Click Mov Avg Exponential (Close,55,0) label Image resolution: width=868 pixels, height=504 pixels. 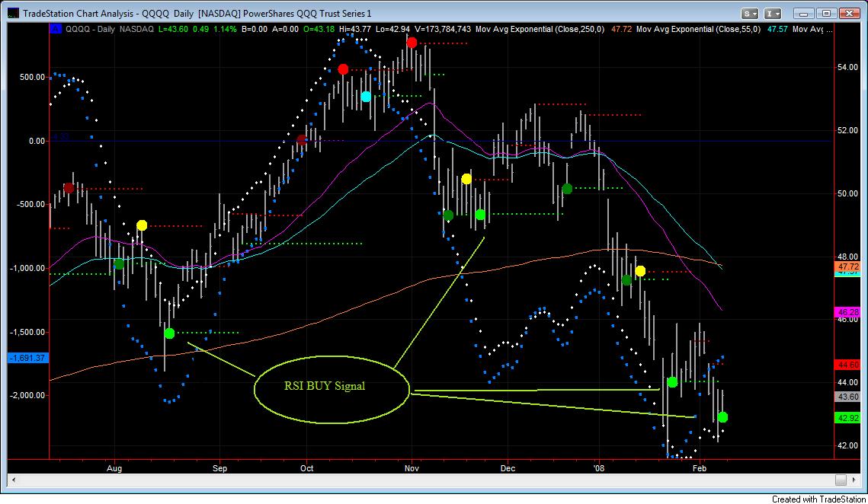(699, 29)
